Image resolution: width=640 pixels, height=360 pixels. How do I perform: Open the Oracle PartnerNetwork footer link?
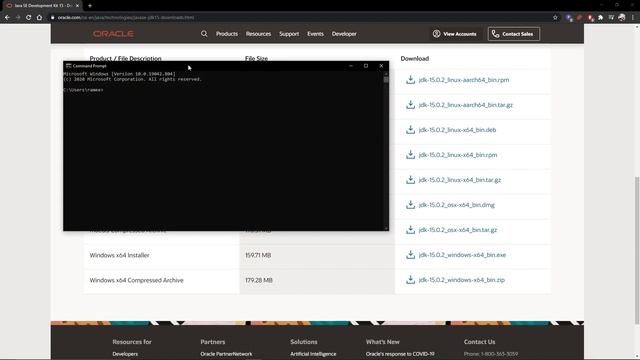pyautogui.click(x=226, y=354)
